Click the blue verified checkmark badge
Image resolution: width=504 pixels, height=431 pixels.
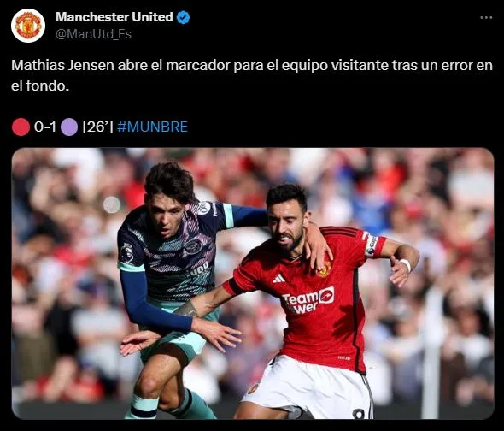pos(183,17)
